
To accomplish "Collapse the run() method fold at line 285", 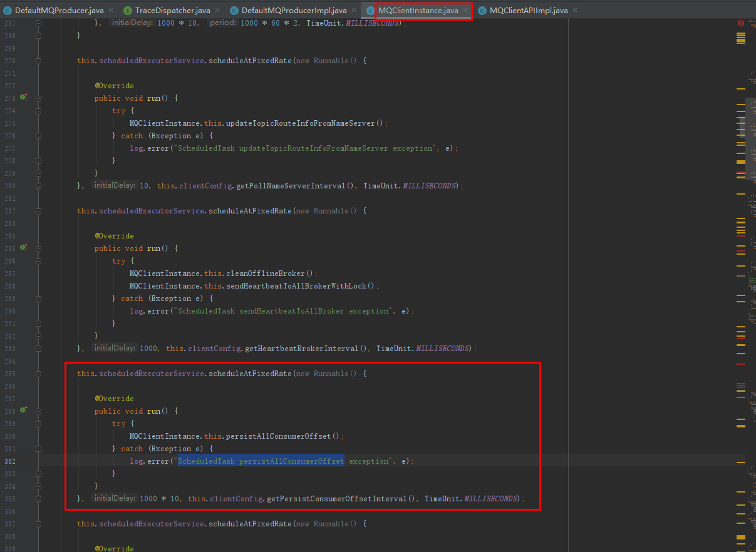I will click(39, 248).
